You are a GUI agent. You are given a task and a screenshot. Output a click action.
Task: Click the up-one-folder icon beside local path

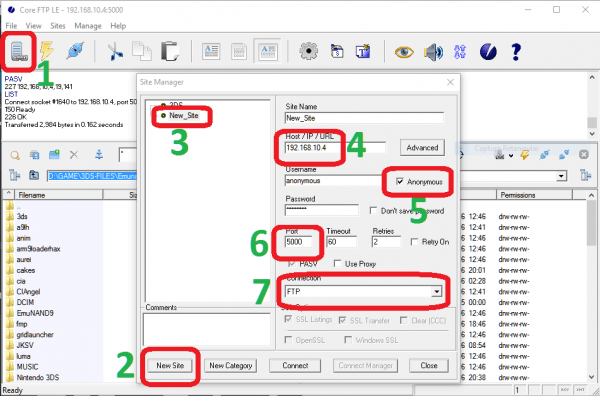34,175
